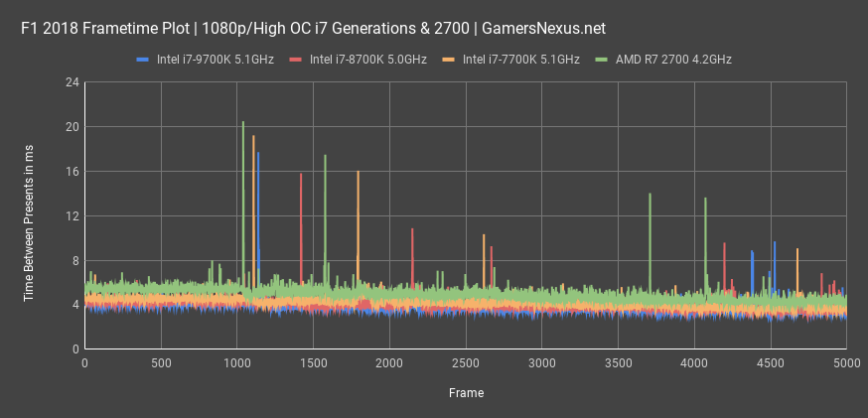Click the green AMD R7 2700 legend swatch

coord(602,60)
